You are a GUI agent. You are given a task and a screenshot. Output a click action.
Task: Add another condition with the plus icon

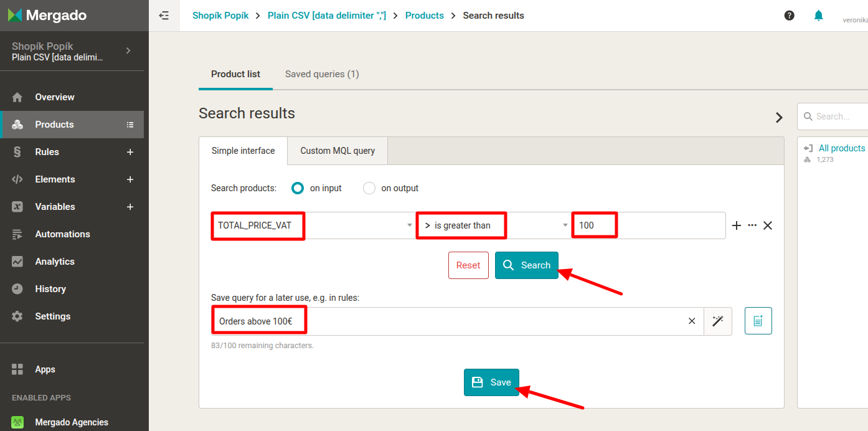click(x=737, y=225)
